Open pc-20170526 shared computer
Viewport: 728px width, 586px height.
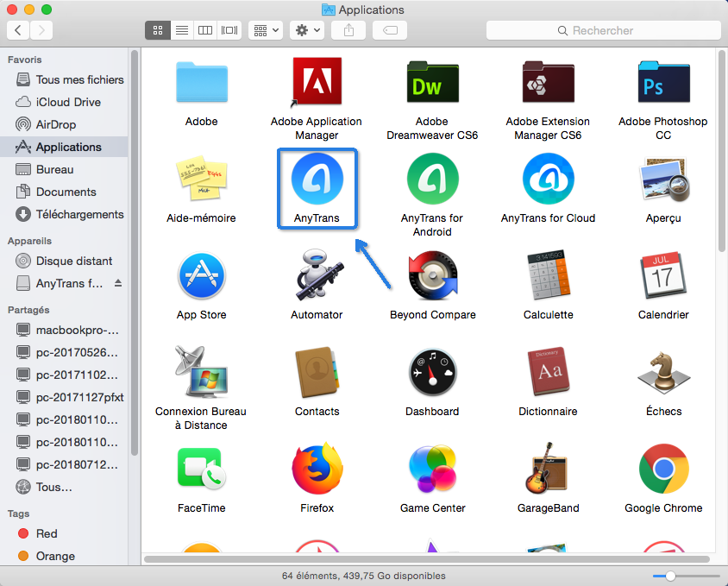tap(64, 352)
